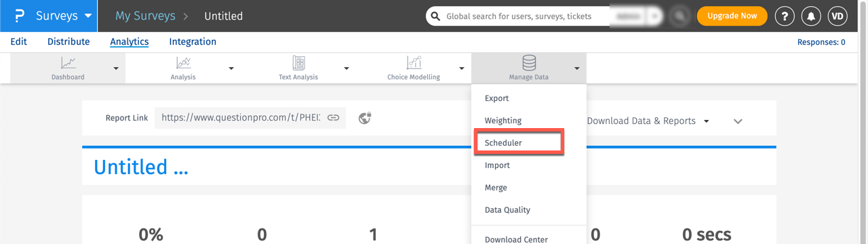Click the Manage Data database icon
868x244 pixels.
[529, 63]
